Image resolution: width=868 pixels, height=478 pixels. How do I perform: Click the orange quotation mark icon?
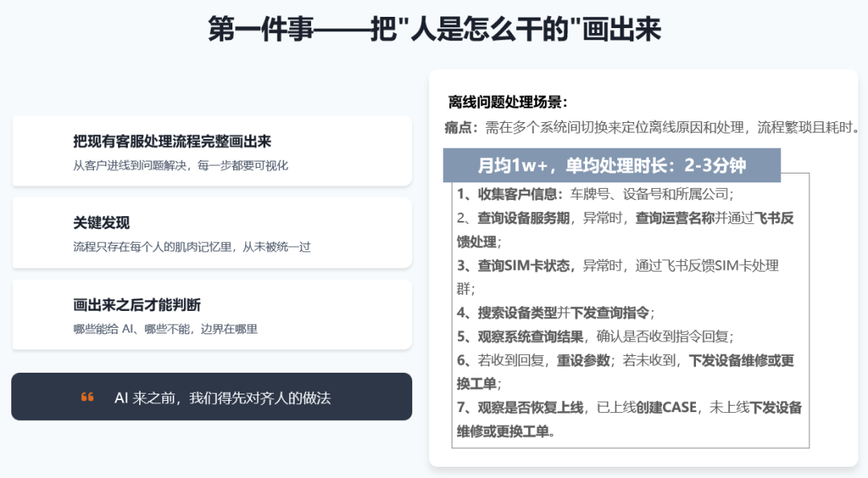88,397
